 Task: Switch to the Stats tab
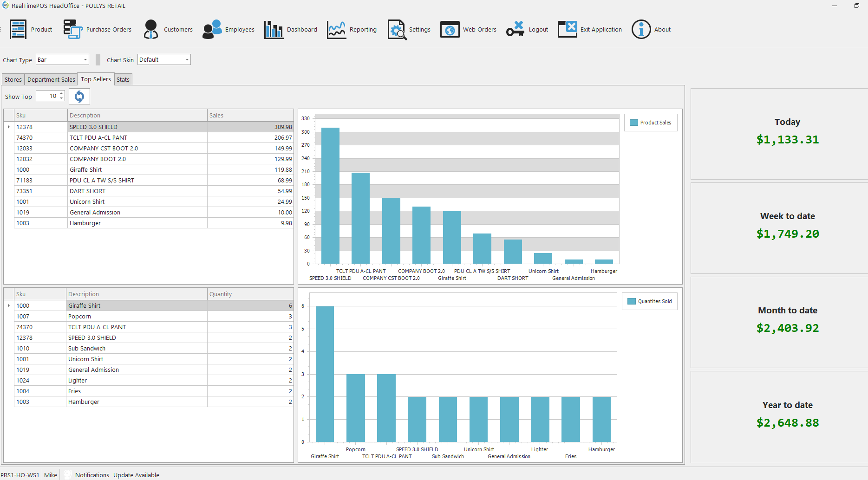[123, 79]
